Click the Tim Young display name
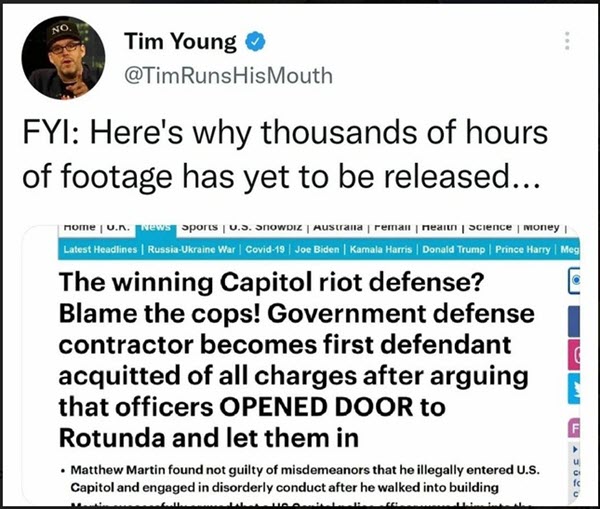 pyautogui.click(x=180, y=41)
